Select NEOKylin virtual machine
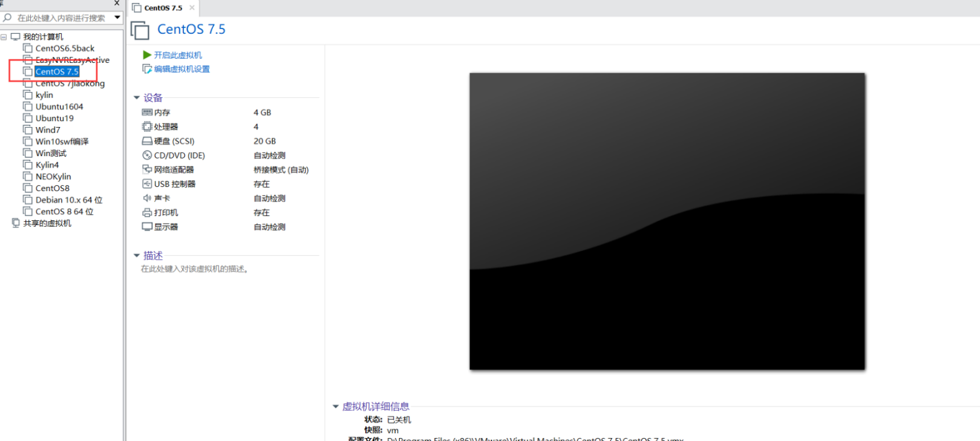 pos(53,177)
